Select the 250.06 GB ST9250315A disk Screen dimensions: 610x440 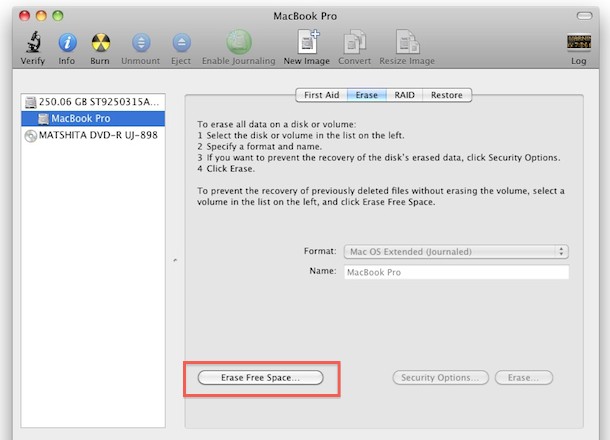[x=93, y=102]
